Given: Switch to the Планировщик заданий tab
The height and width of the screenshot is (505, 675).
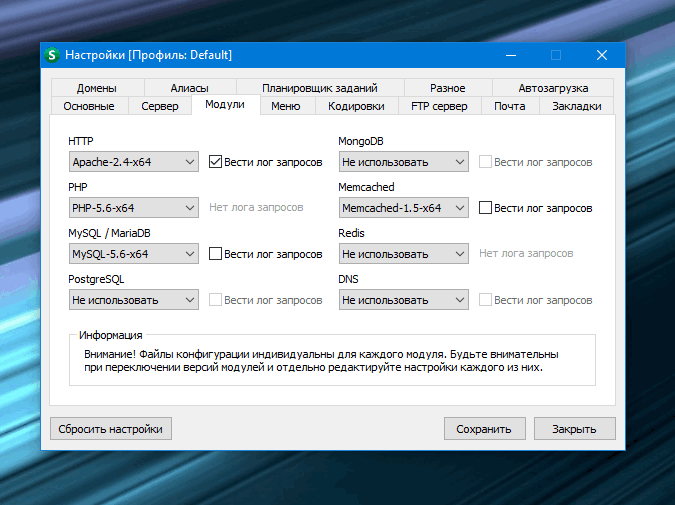Looking at the screenshot, I should coord(320,88).
